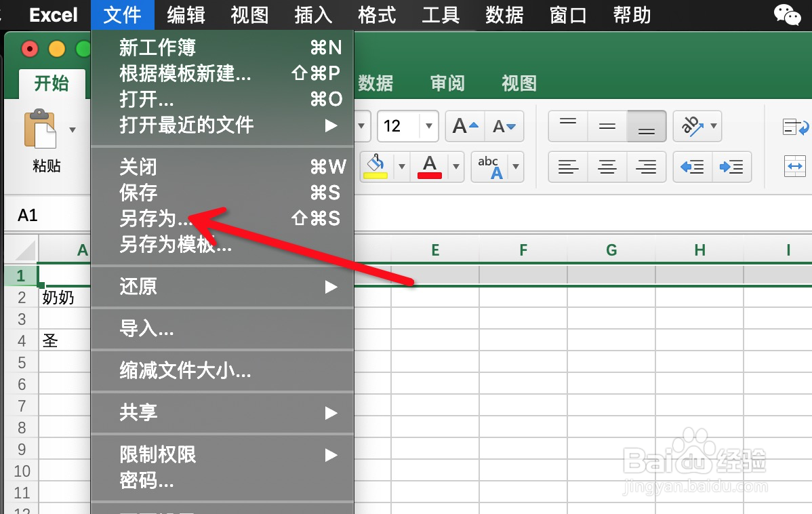Open the 工具 menu
This screenshot has width=812, height=514.
point(441,15)
